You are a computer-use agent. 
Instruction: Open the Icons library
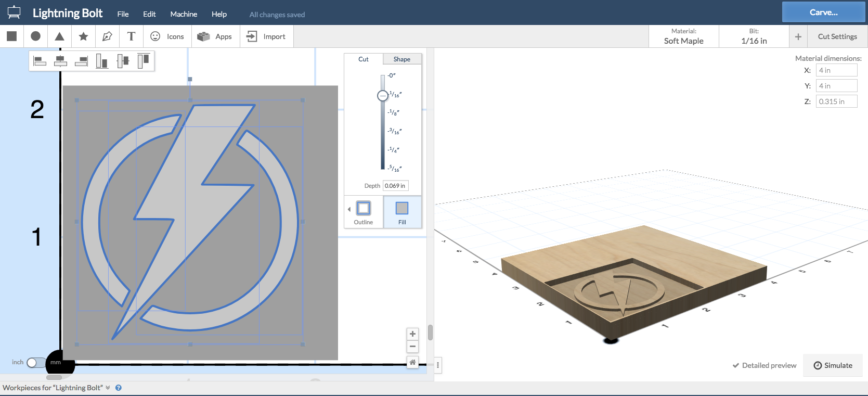(x=167, y=36)
